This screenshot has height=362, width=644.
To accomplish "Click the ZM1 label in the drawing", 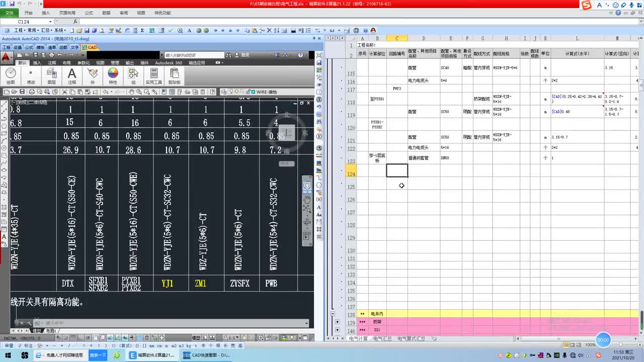I will (x=200, y=284).
